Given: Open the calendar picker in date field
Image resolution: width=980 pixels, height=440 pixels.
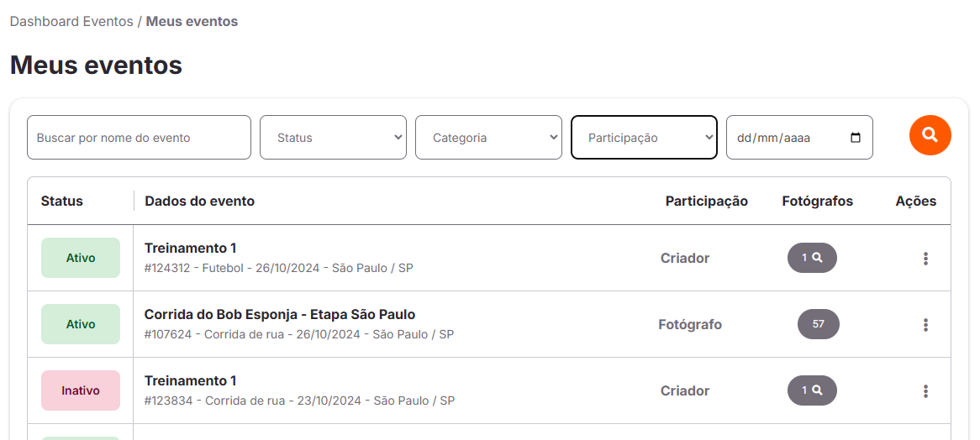Looking at the screenshot, I should point(856,138).
